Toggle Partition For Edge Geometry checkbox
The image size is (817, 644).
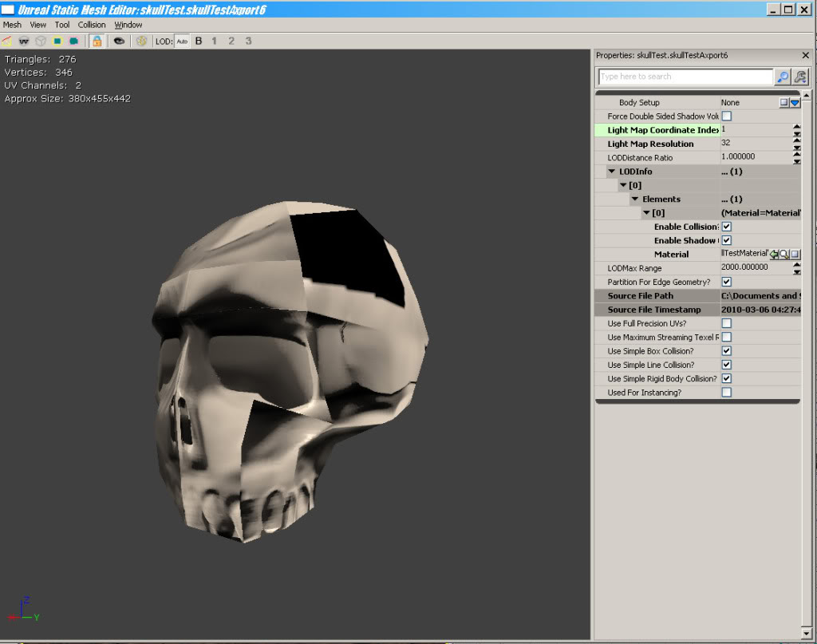[726, 282]
